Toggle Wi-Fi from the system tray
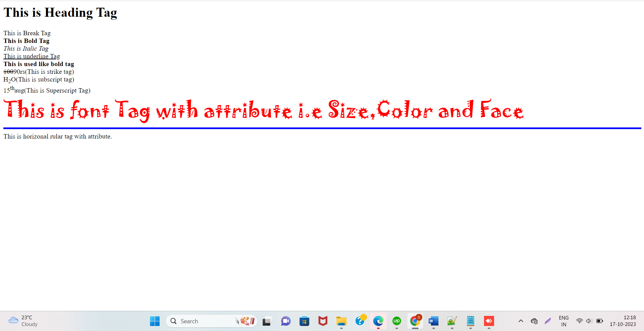Viewport: 644px width, 331px height. (580, 321)
